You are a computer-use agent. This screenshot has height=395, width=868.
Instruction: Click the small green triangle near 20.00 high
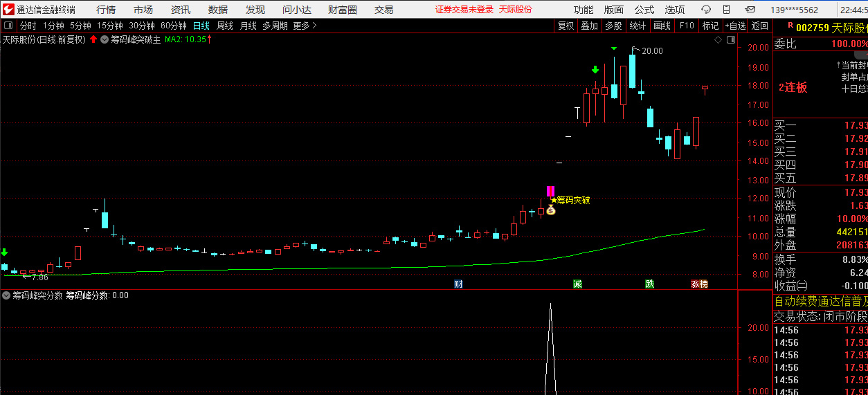tap(613, 48)
